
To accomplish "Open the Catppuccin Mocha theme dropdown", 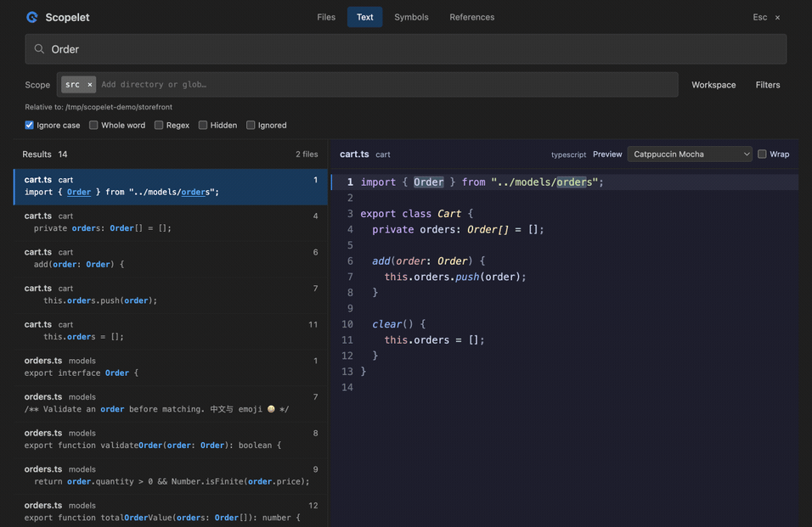I will pyautogui.click(x=690, y=154).
